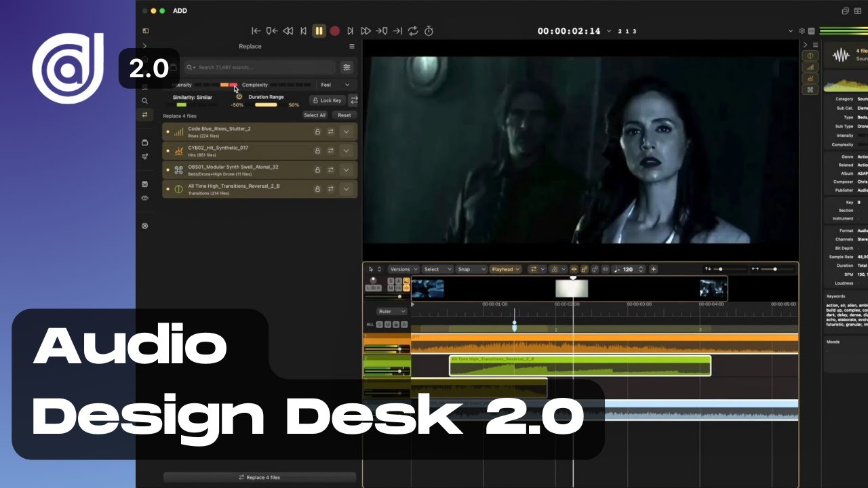Expand the OBS01_Modular Synth Swell row
868x488 pixels.
pyautogui.click(x=347, y=169)
